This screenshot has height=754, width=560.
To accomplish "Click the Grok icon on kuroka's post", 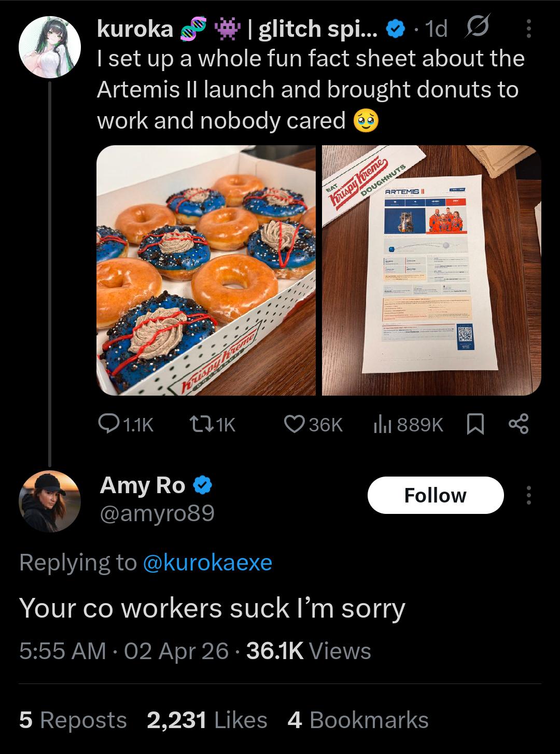I will (478, 30).
